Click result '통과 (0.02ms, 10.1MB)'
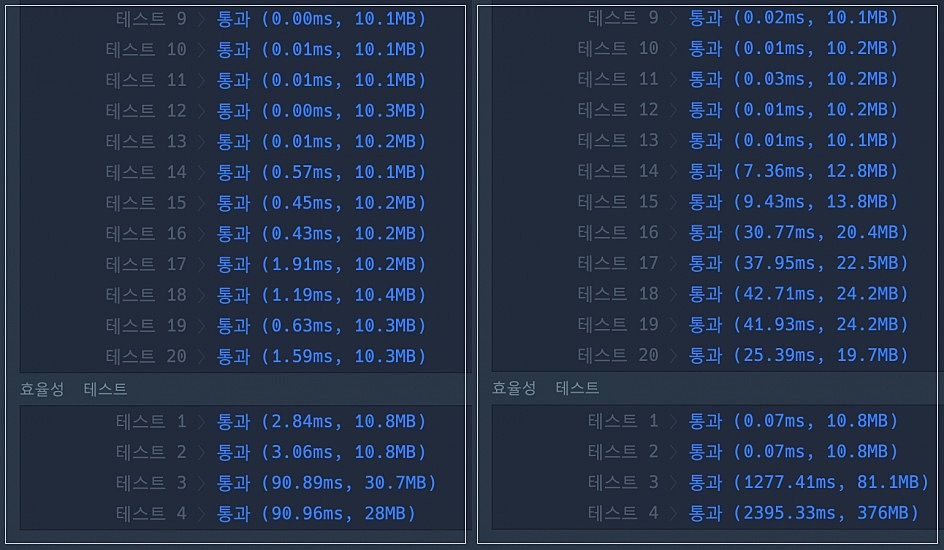Screen dimensions: 944x550 click(x=793, y=17)
